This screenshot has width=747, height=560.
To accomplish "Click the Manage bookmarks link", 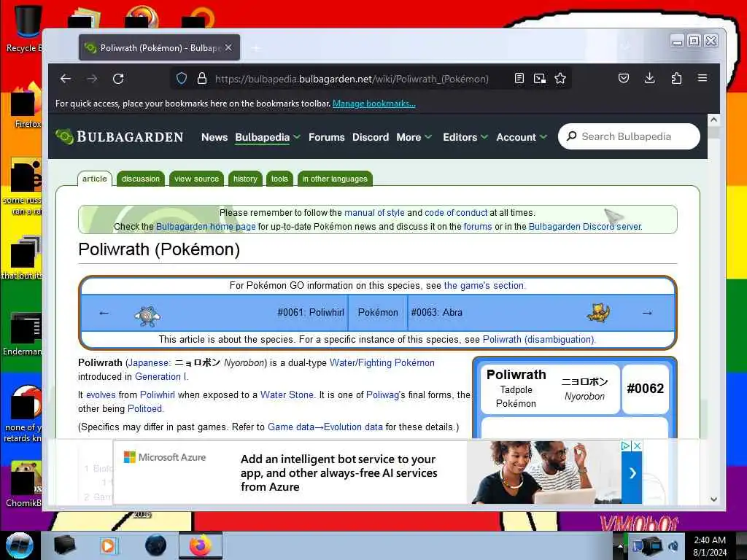I will (x=374, y=104).
